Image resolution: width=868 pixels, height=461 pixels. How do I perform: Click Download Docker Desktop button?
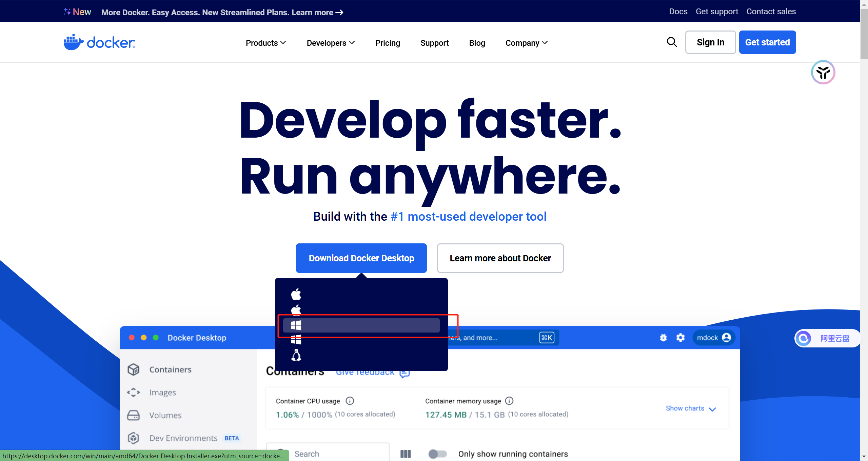click(361, 258)
